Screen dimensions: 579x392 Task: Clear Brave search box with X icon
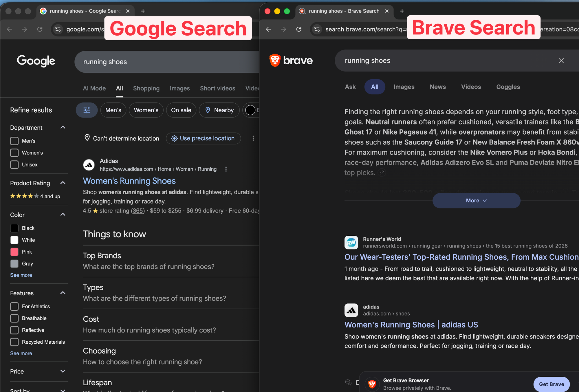tap(561, 61)
